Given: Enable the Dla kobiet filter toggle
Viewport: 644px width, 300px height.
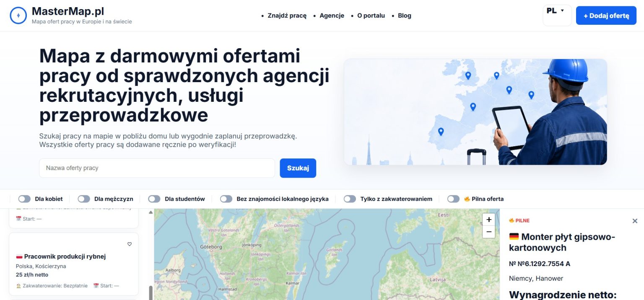Looking at the screenshot, I should tap(24, 199).
